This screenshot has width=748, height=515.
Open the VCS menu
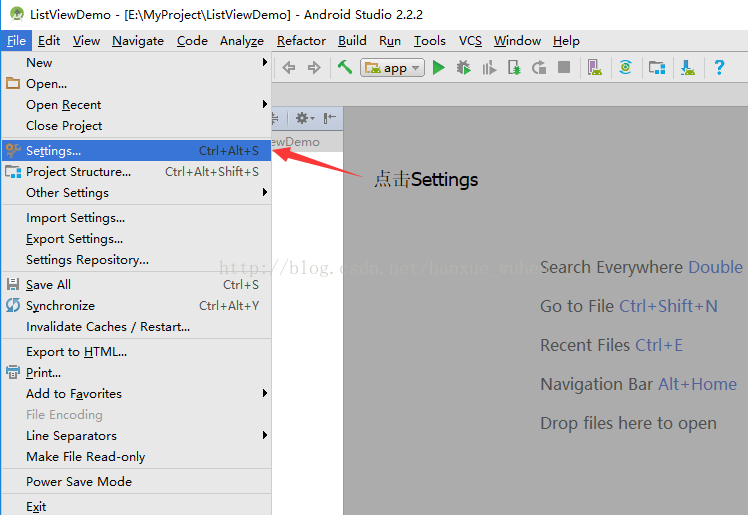(x=470, y=41)
